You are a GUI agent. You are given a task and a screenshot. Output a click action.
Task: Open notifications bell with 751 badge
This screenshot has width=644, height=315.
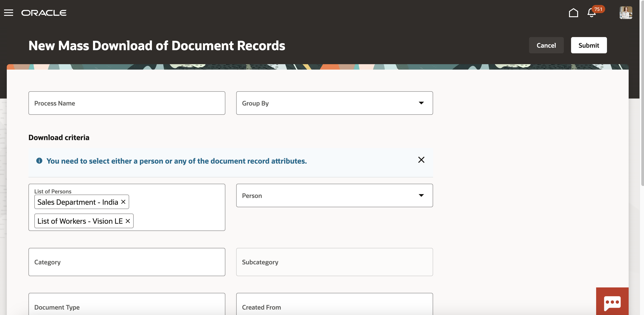[592, 13]
